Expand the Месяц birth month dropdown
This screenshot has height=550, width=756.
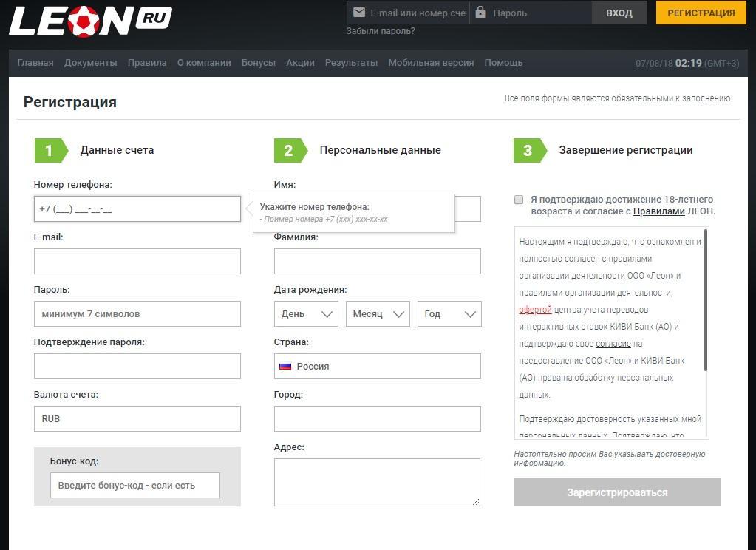coord(378,314)
